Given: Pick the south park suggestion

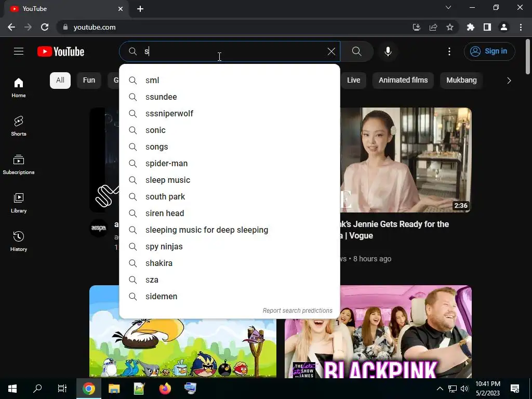Looking at the screenshot, I should click(x=230, y=196).
